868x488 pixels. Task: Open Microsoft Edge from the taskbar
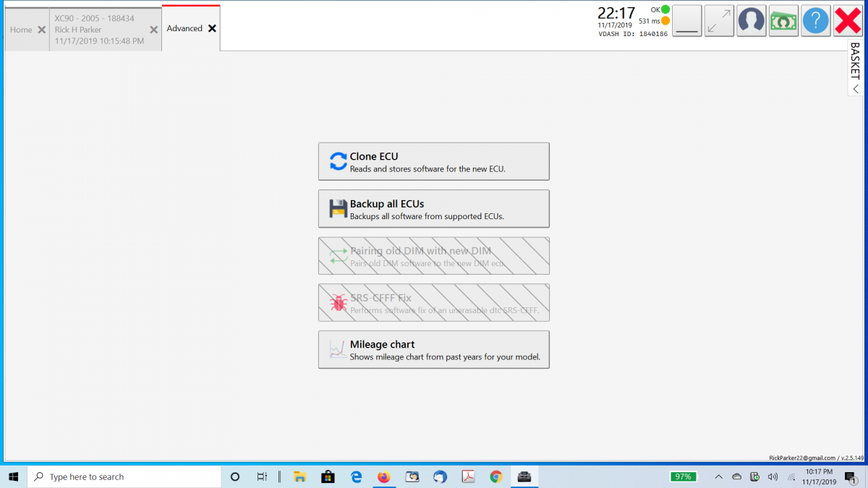pos(356,476)
